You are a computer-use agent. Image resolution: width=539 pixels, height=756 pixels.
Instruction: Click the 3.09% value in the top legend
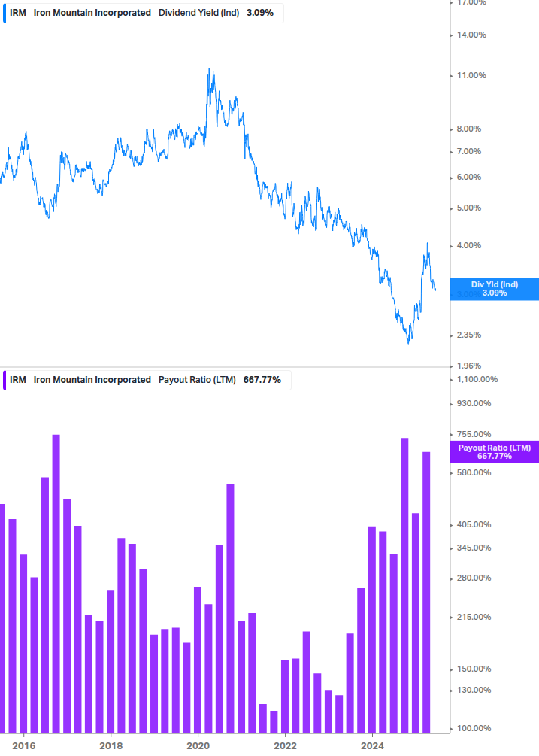click(x=260, y=13)
